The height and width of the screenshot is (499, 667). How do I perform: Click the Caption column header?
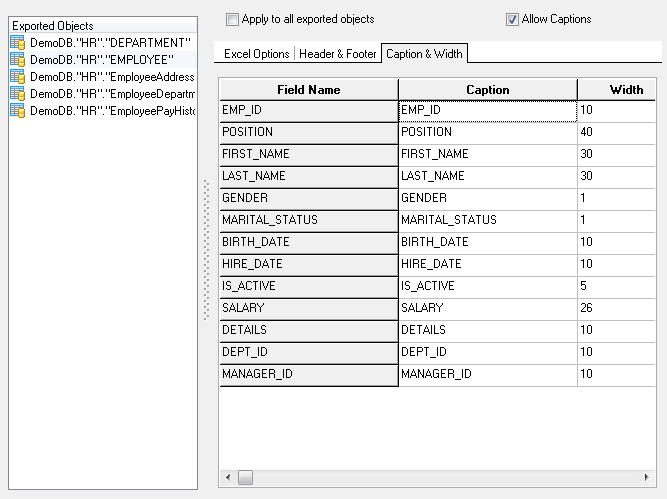click(488, 90)
